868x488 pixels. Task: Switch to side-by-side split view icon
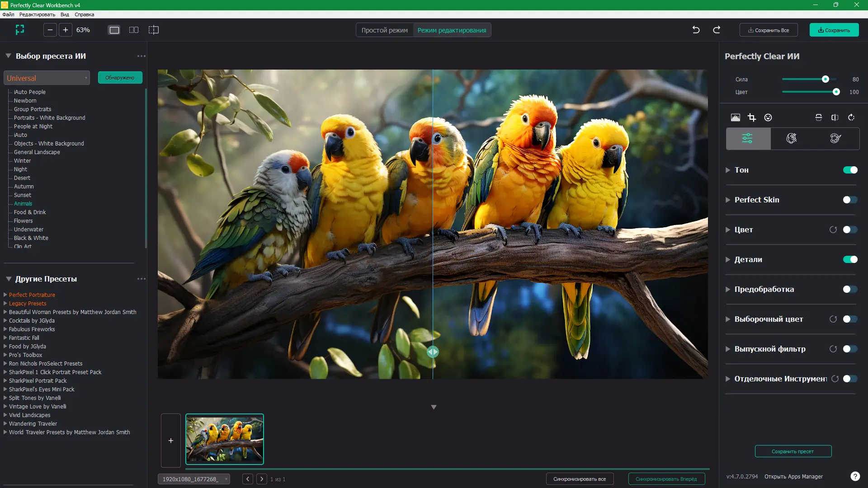pyautogui.click(x=134, y=30)
